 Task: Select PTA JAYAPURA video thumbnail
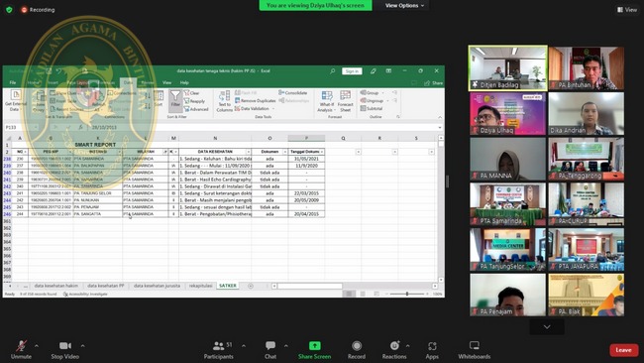(x=587, y=250)
